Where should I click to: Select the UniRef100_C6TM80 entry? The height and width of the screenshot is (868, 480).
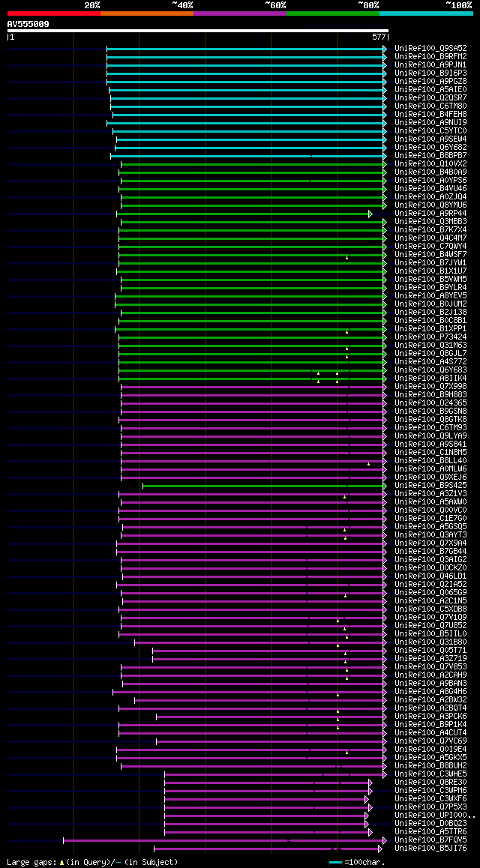tap(430, 106)
